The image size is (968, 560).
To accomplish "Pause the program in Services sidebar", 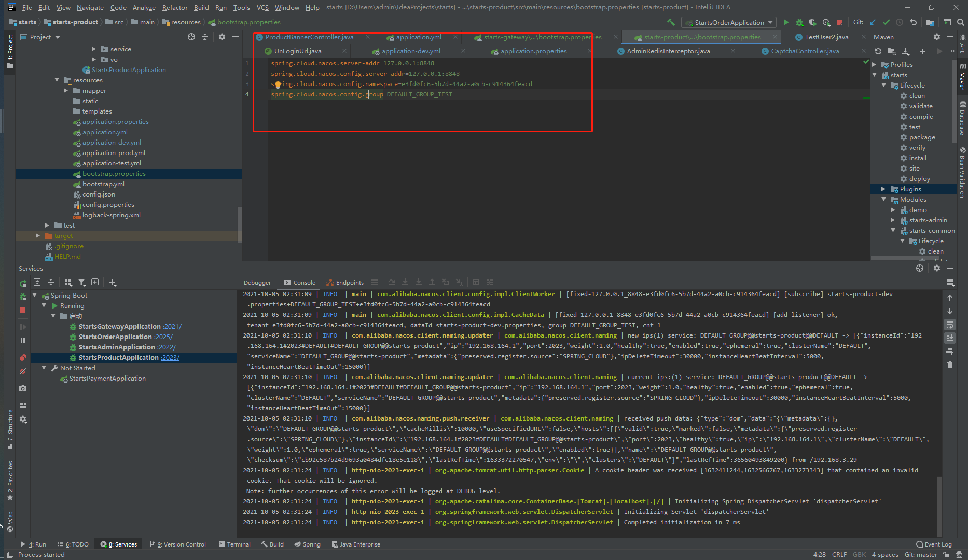I will click(x=23, y=340).
